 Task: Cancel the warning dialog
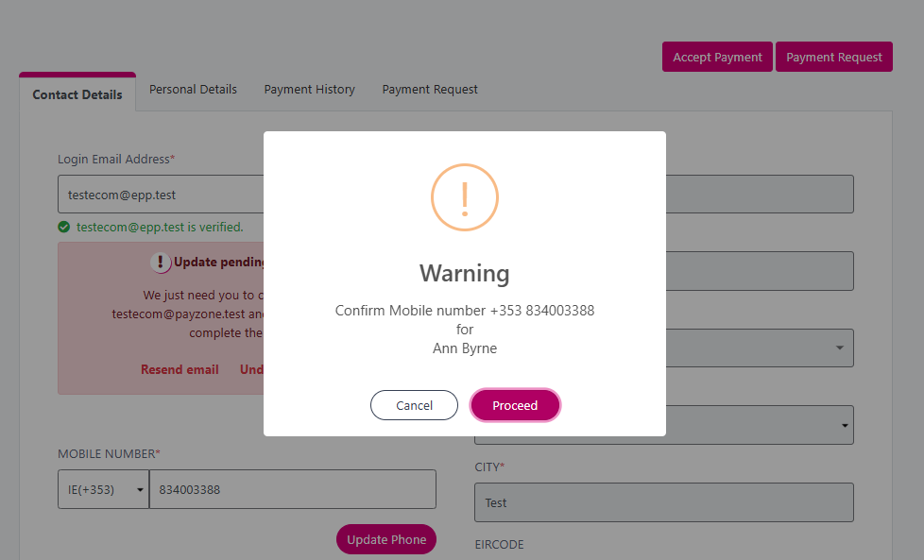(414, 405)
